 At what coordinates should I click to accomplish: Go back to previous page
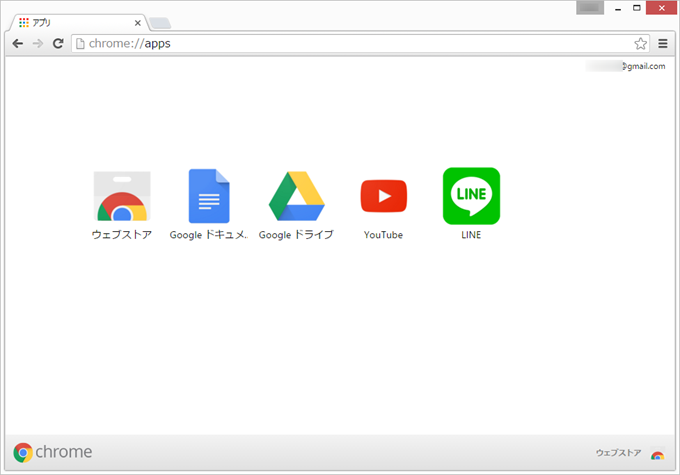click(x=18, y=43)
